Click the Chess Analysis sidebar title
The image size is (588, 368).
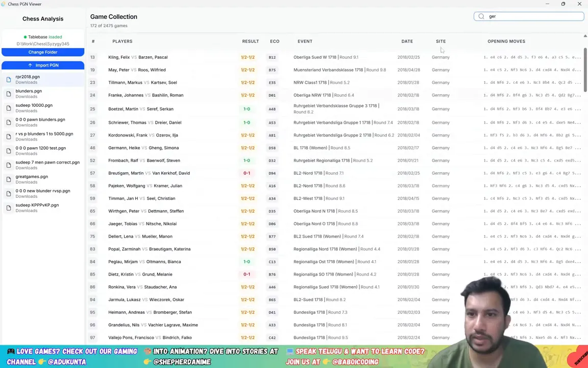(x=43, y=19)
